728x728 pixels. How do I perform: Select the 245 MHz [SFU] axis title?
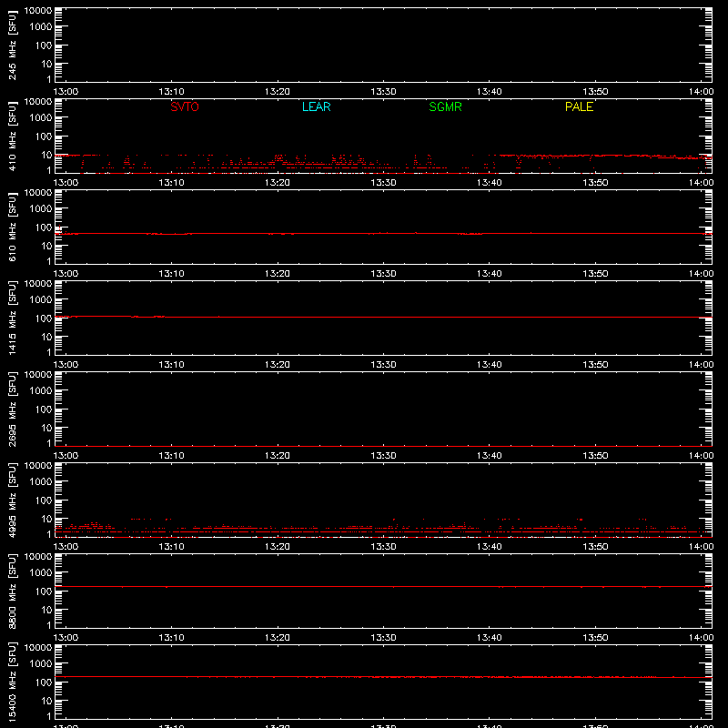click(12, 45)
